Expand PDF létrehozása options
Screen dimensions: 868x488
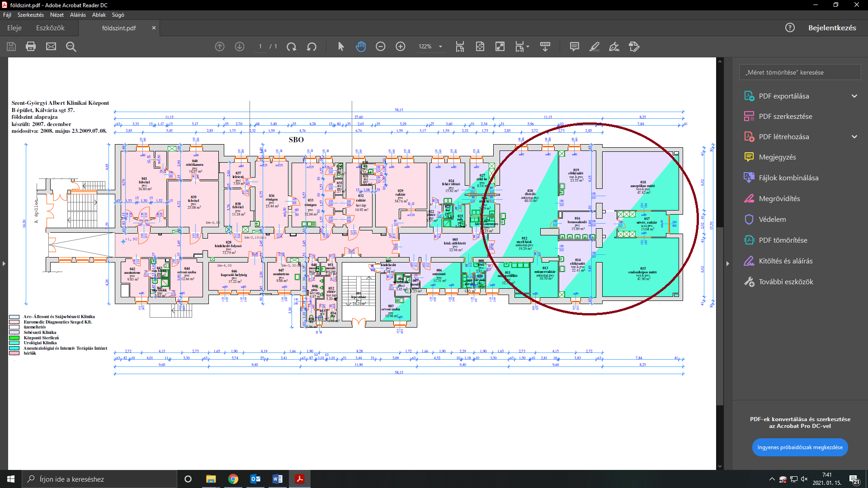pyautogui.click(x=854, y=136)
